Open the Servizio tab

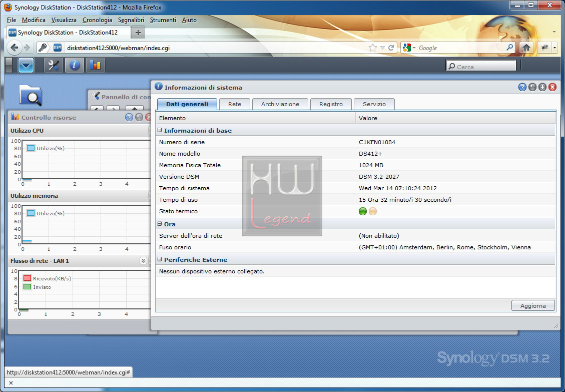coord(374,104)
